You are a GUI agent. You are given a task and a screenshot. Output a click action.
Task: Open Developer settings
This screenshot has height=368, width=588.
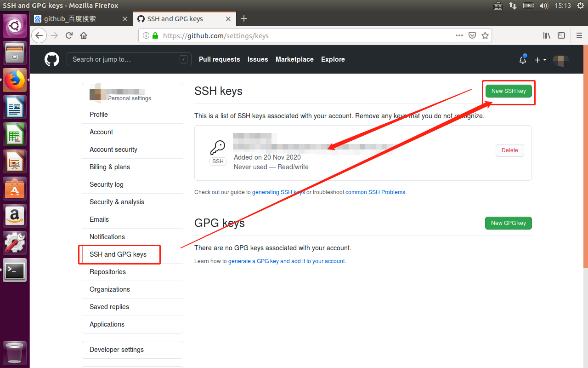click(132, 350)
